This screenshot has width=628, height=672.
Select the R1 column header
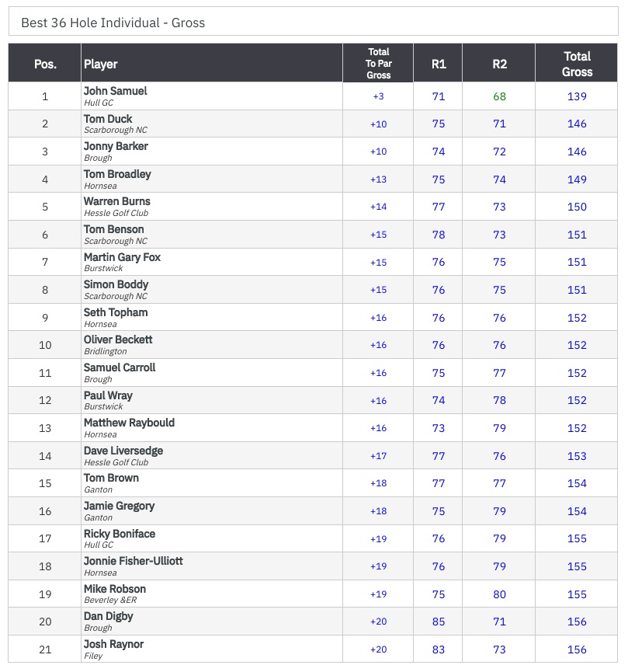point(439,64)
